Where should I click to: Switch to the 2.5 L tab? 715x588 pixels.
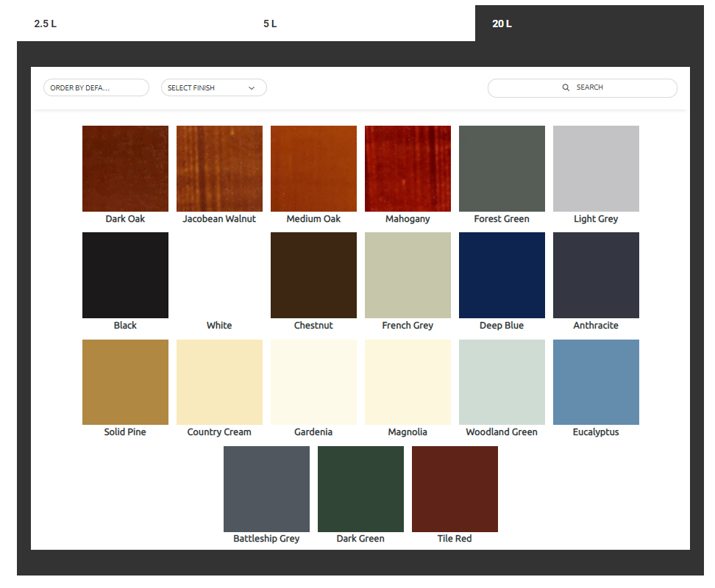coord(44,23)
